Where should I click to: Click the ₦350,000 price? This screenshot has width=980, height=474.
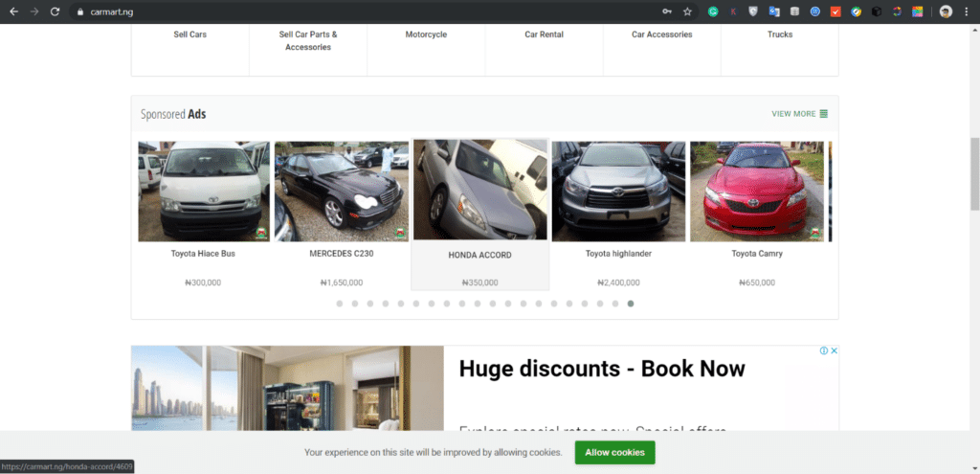480,282
